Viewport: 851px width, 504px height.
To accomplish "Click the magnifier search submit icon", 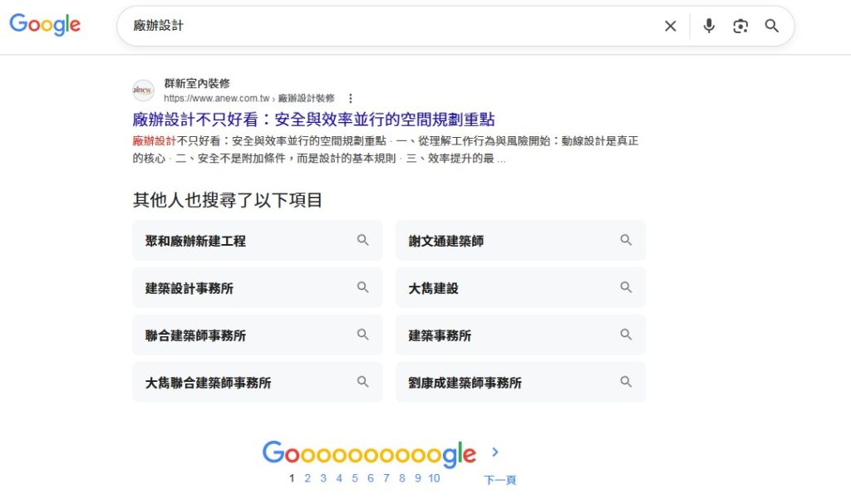I will (x=772, y=26).
